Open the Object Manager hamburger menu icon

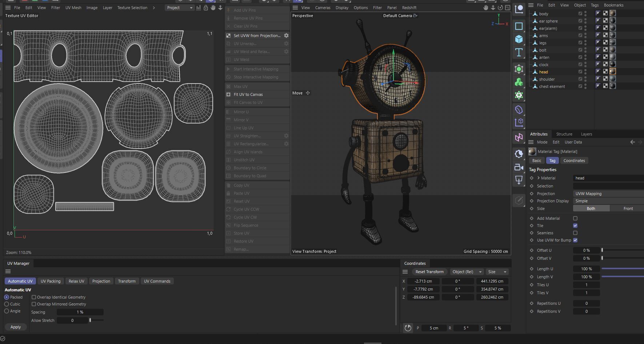pos(531,5)
